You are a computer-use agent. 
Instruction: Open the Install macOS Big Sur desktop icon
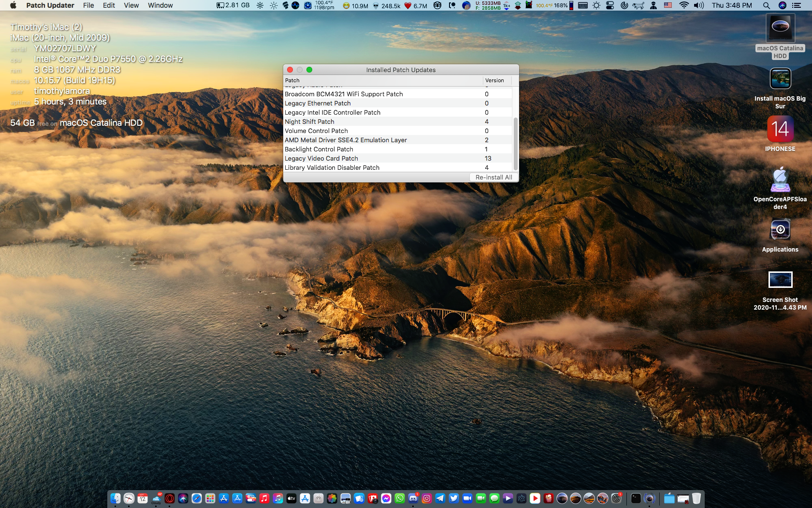(x=780, y=78)
